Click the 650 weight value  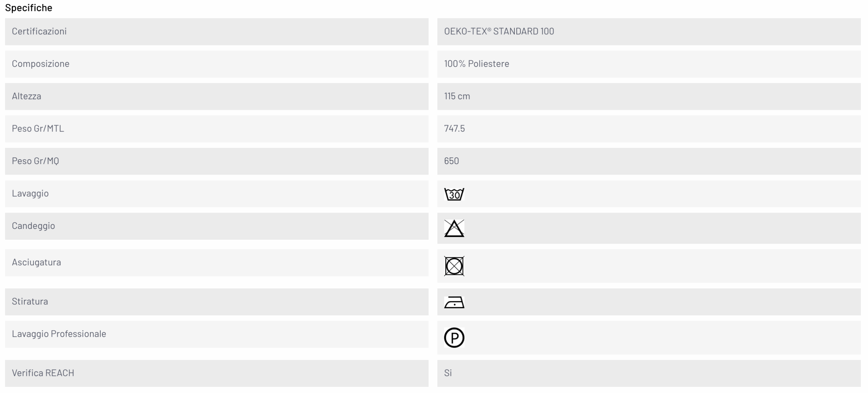tap(451, 161)
